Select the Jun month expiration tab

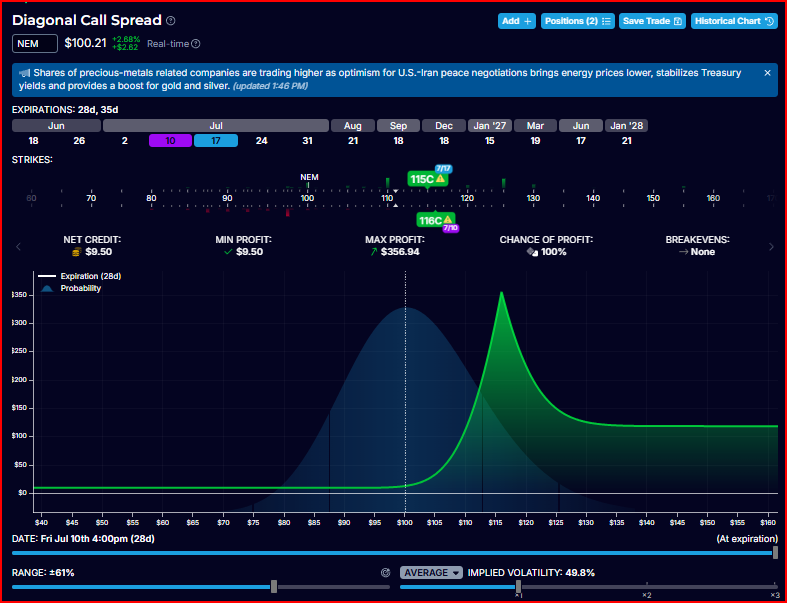pyautogui.click(x=56, y=126)
